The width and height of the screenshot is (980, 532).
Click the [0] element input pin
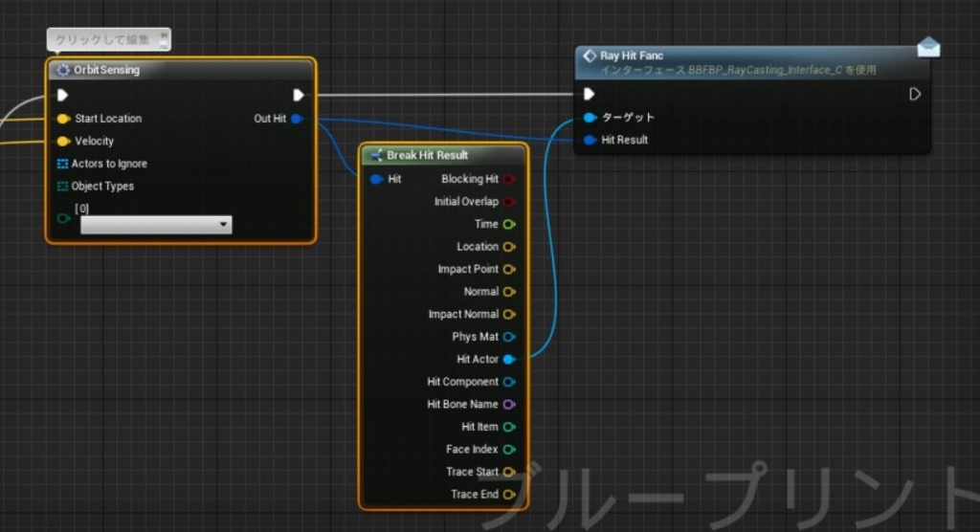64,218
